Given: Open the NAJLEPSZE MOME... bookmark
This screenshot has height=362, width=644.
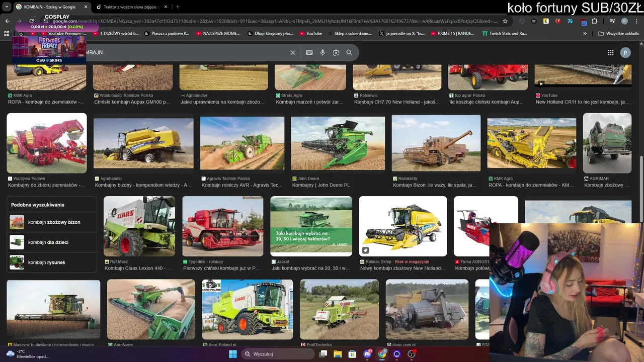Looking at the screenshot, I should [x=217, y=34].
